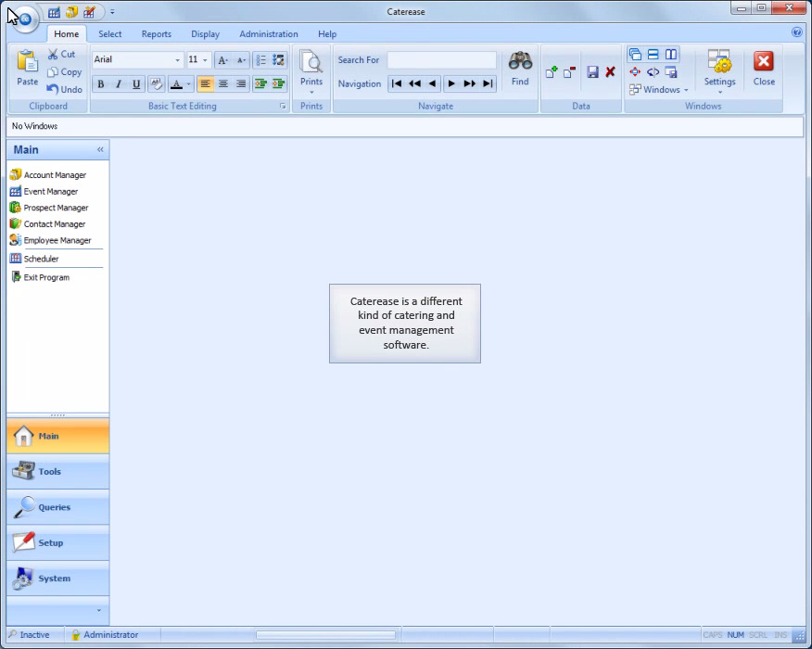
Task: Click the Cut button
Action: pos(61,54)
